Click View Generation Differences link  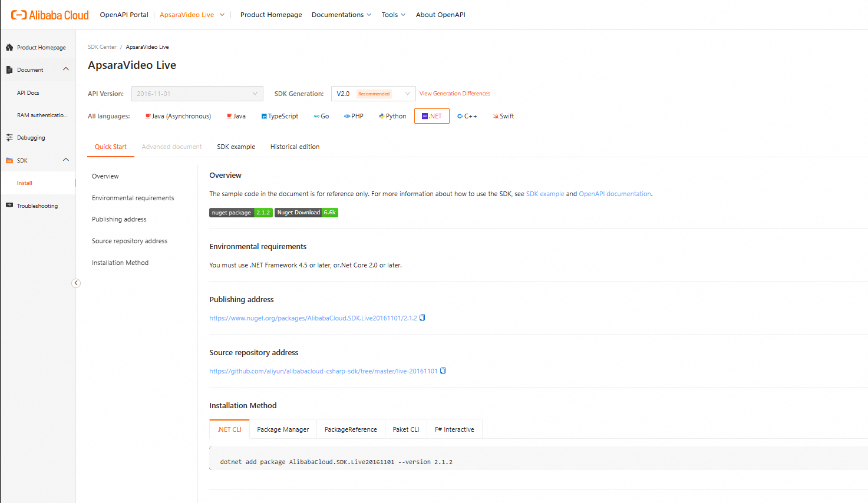(x=455, y=94)
